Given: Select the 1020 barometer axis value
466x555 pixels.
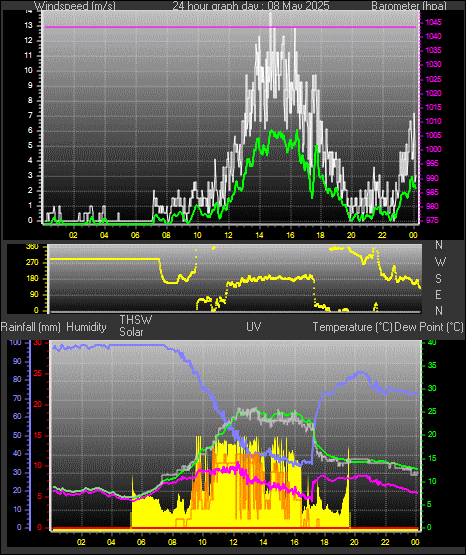Looking at the screenshot, I should 433,93.
